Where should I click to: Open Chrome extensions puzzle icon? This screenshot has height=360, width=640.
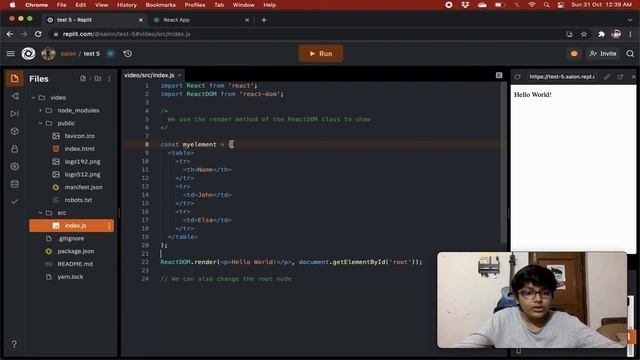coord(601,34)
